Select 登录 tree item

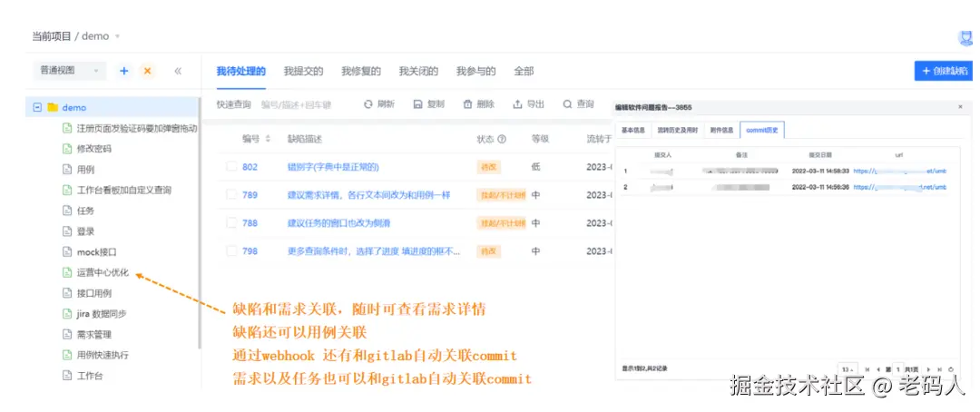pyautogui.click(x=85, y=231)
